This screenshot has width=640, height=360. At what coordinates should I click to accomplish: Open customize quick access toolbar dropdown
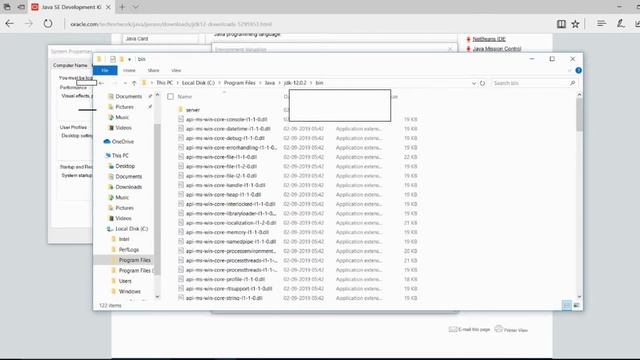(129, 59)
